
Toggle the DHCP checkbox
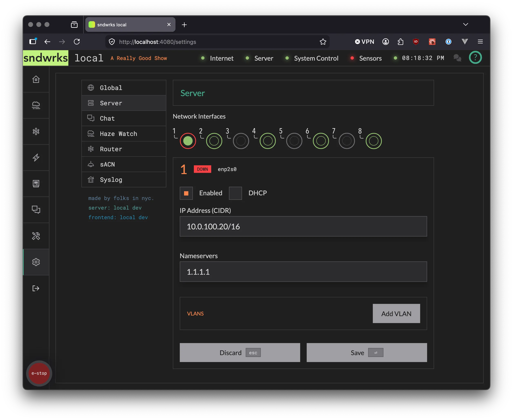tap(235, 193)
